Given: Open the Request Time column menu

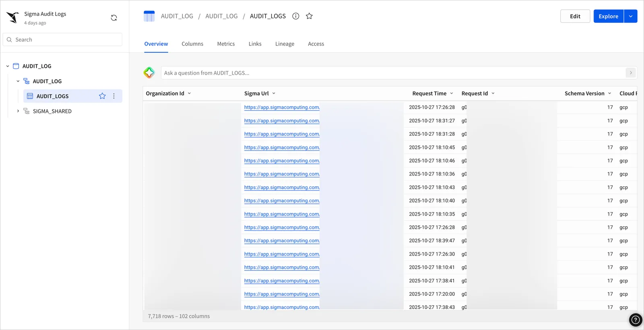Looking at the screenshot, I should click(452, 93).
